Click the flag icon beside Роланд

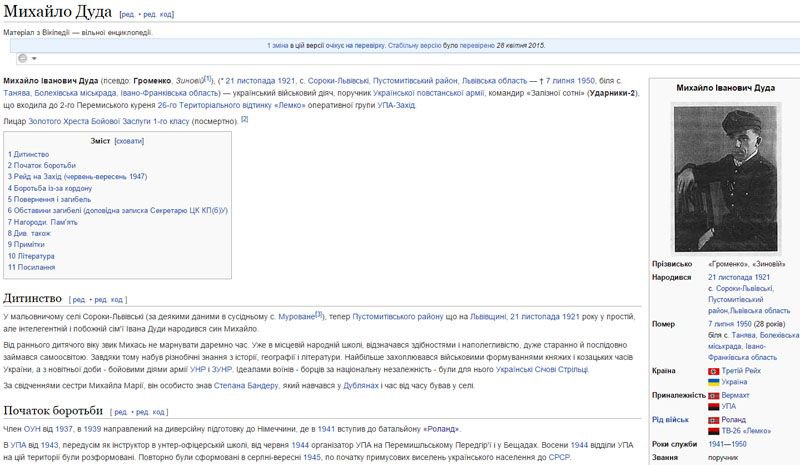(x=714, y=421)
